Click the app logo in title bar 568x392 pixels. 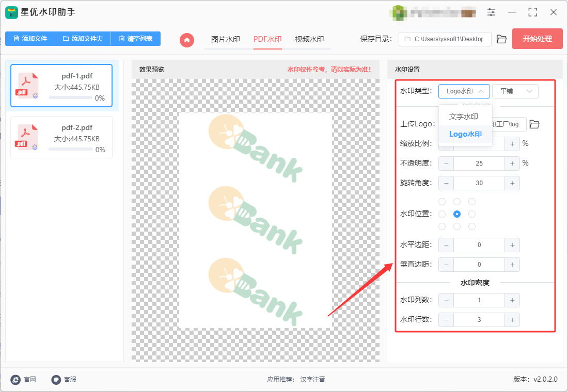pyautogui.click(x=11, y=12)
